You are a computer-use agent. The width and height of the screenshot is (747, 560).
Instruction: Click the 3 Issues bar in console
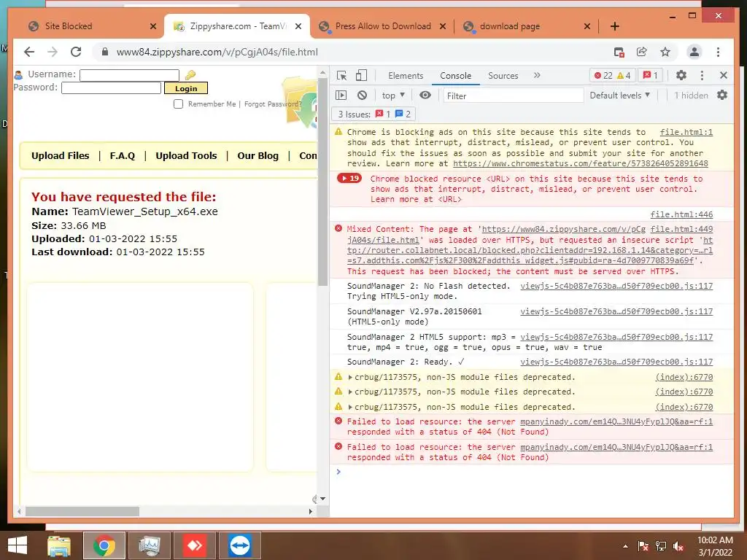(373, 114)
